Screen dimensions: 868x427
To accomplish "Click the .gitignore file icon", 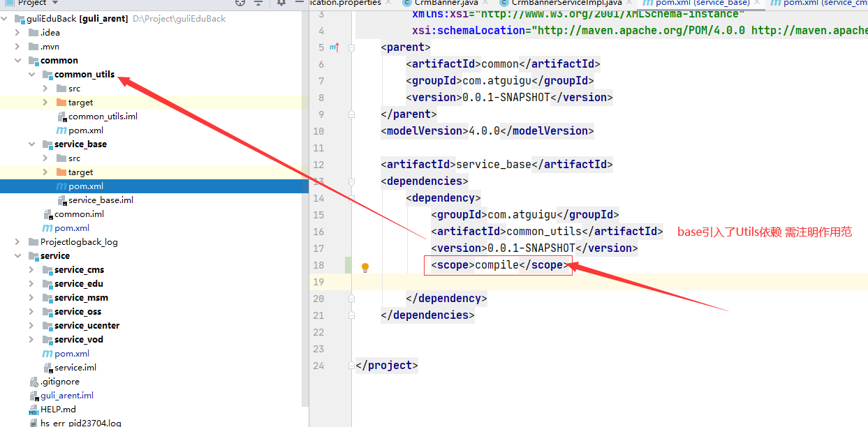I will 34,382.
